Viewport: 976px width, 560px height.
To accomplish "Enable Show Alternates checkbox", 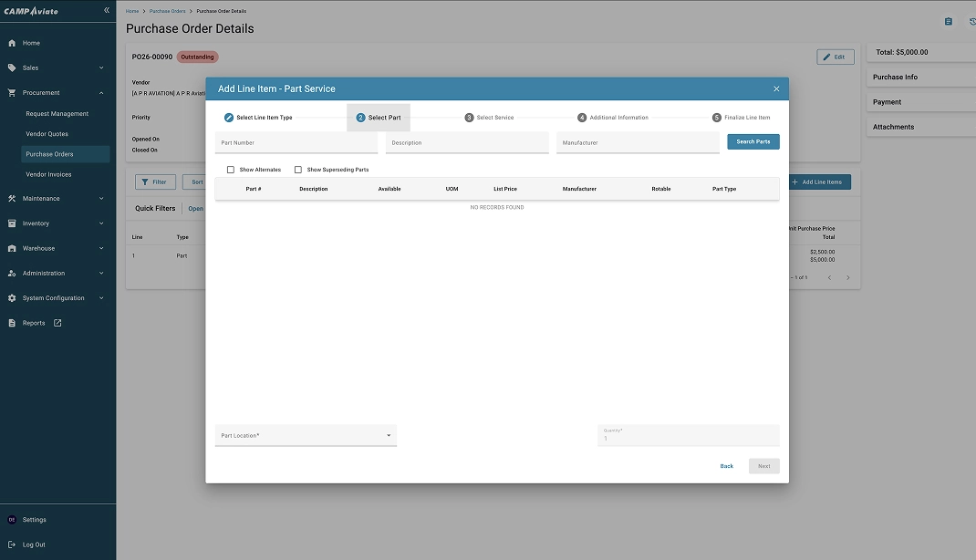I will (231, 170).
